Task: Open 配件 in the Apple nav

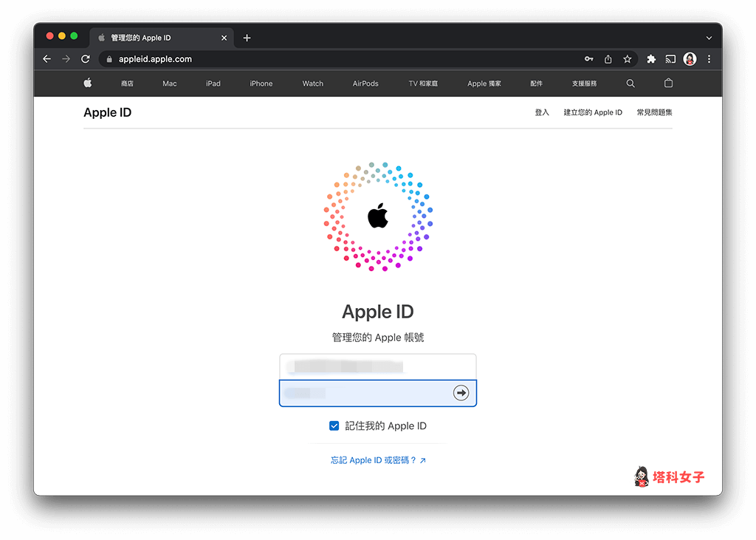Action: click(x=536, y=83)
